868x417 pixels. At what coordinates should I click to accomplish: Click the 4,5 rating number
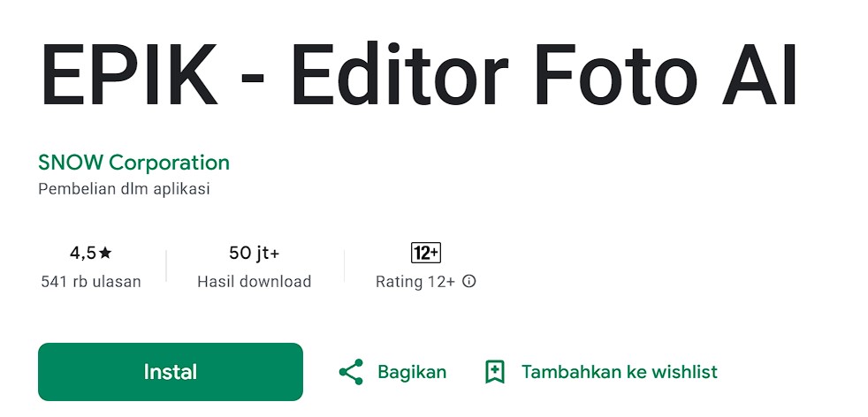click(83, 254)
